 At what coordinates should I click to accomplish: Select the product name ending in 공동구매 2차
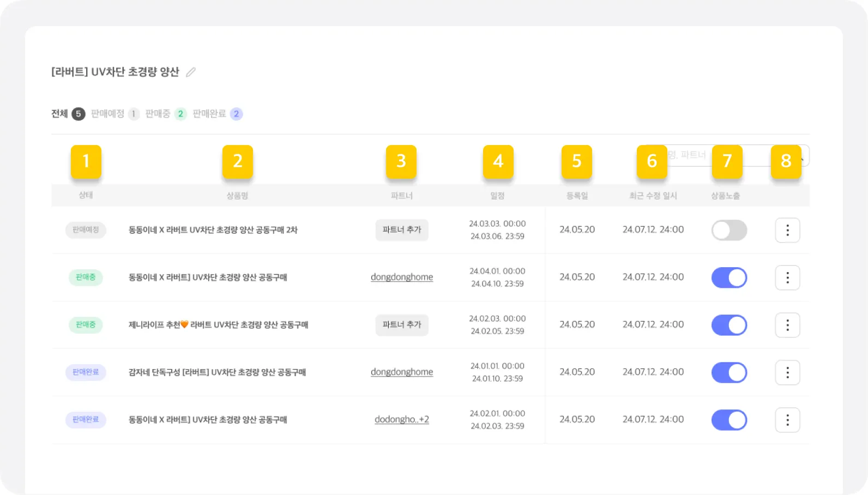coord(213,230)
